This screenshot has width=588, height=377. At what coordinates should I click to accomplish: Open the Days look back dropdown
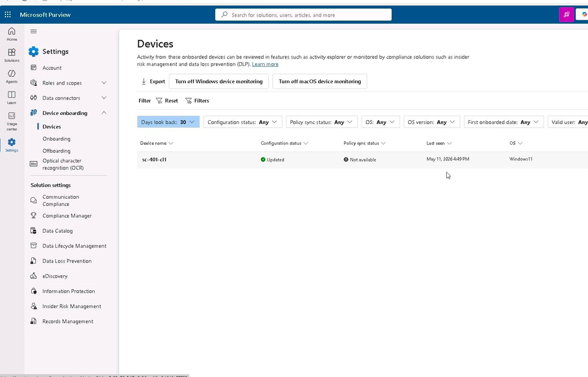point(168,122)
